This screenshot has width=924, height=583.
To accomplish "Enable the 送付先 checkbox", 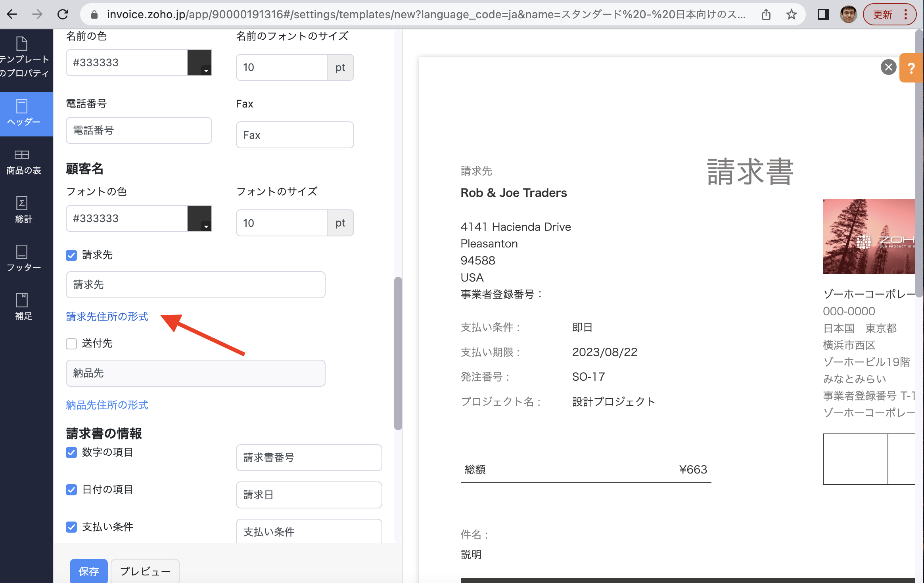I will coord(71,343).
